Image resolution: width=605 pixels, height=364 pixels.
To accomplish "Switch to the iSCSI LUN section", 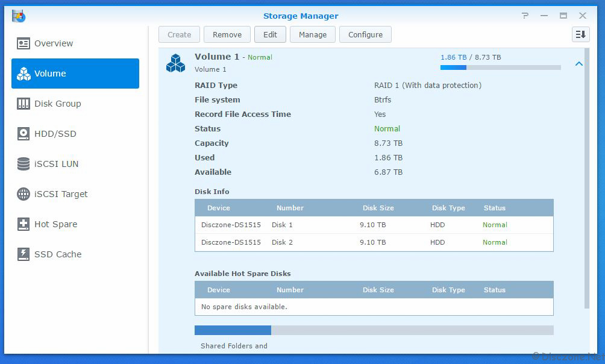I will [x=75, y=164].
